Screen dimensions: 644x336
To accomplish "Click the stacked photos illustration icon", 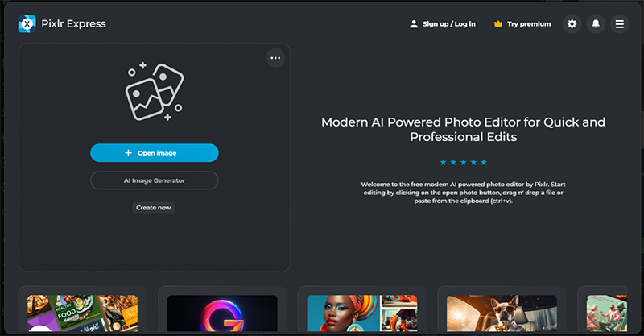I will (x=155, y=92).
